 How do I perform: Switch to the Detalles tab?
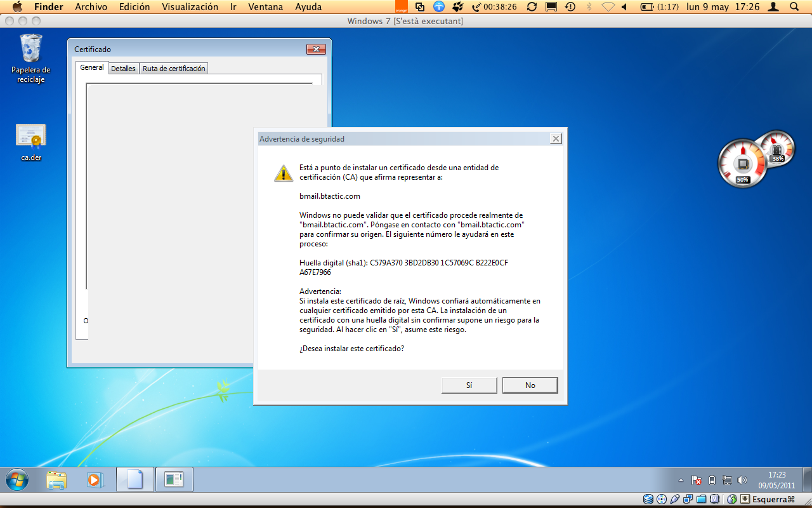[123, 69]
